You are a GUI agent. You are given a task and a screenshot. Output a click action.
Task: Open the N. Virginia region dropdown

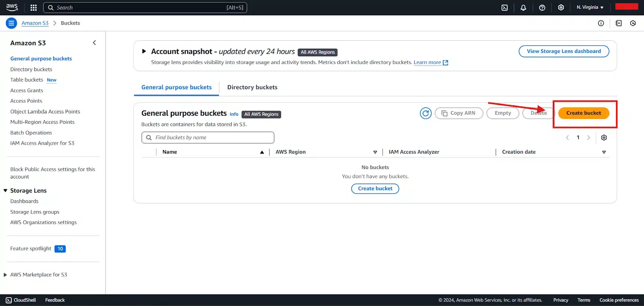click(x=590, y=8)
